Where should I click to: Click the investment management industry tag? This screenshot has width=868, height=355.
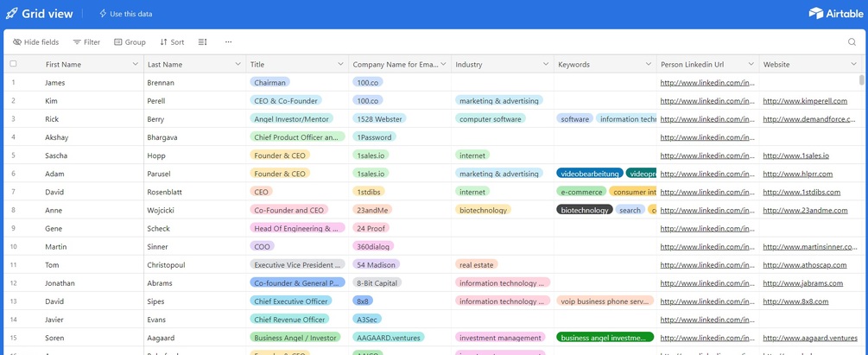coord(500,338)
